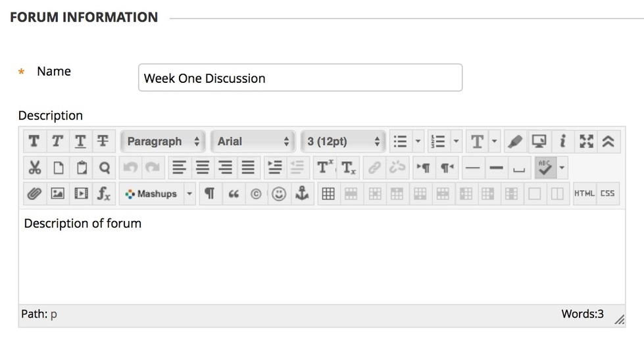Insert a file with the paperclip icon
This screenshot has height=344, width=644.
point(34,194)
